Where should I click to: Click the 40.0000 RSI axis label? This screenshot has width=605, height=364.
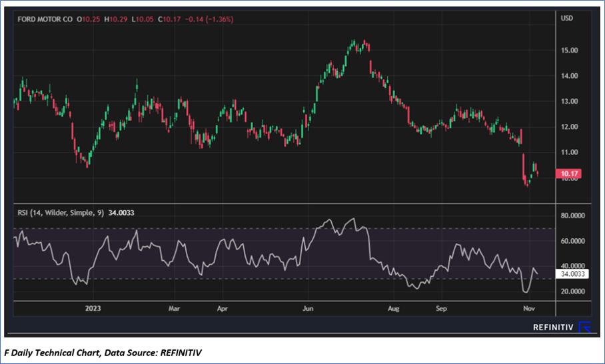(572, 266)
